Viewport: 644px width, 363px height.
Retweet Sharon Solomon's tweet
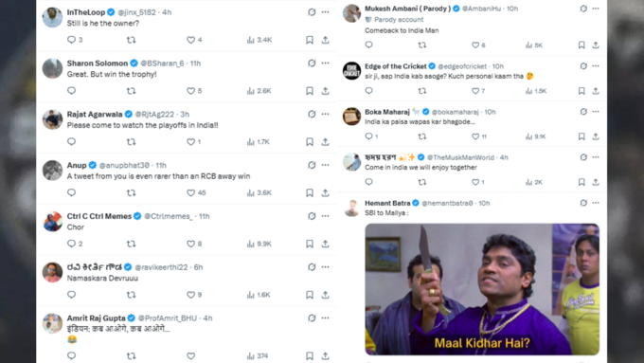click(x=131, y=91)
